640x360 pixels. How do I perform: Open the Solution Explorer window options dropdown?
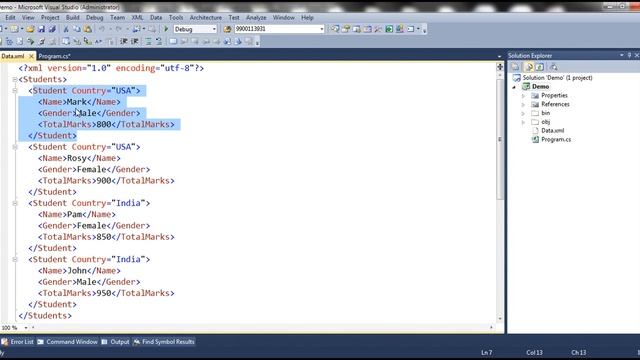click(x=622, y=55)
